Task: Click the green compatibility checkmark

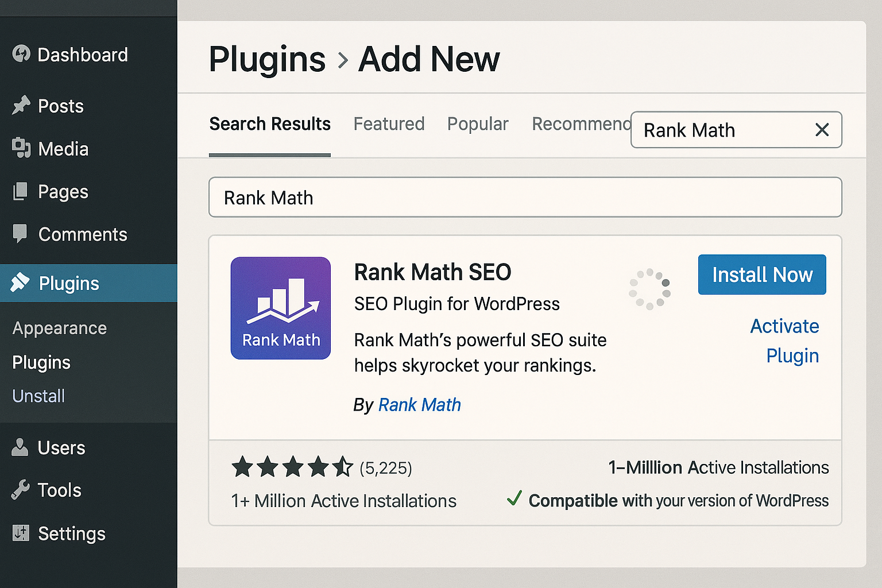Action: click(x=514, y=498)
